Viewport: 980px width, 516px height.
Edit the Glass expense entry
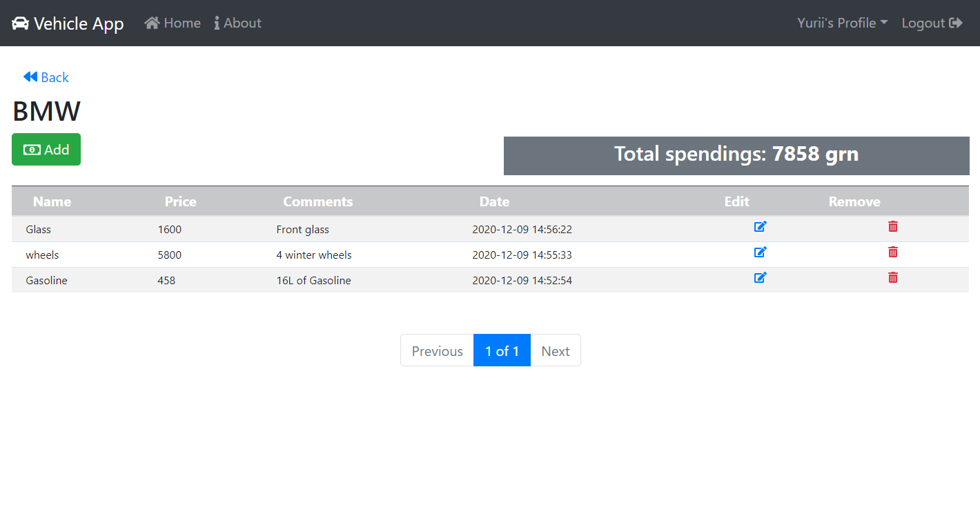pyautogui.click(x=760, y=226)
